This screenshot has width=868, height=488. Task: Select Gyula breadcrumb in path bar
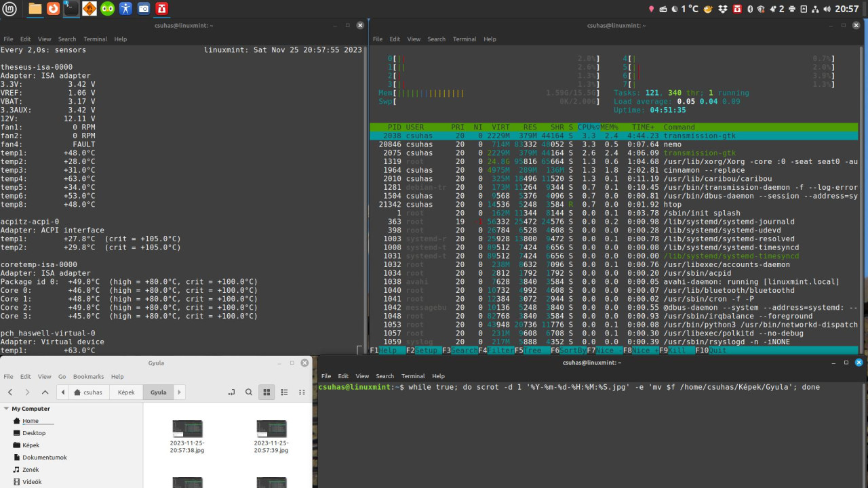(158, 392)
